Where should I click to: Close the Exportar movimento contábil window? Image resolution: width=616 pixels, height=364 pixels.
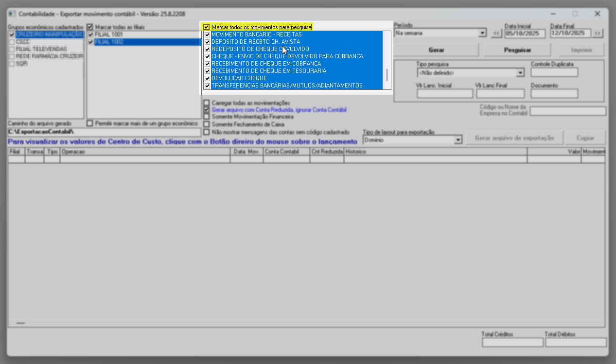(597, 14)
